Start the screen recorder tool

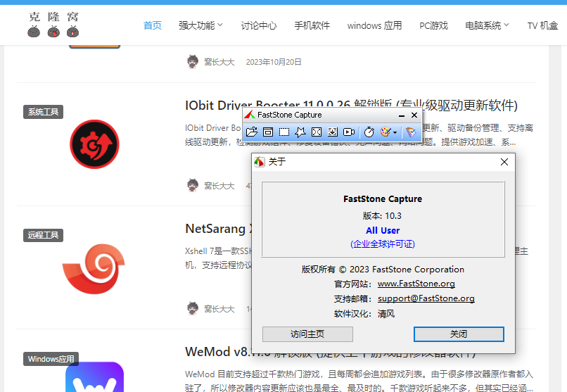click(x=349, y=132)
